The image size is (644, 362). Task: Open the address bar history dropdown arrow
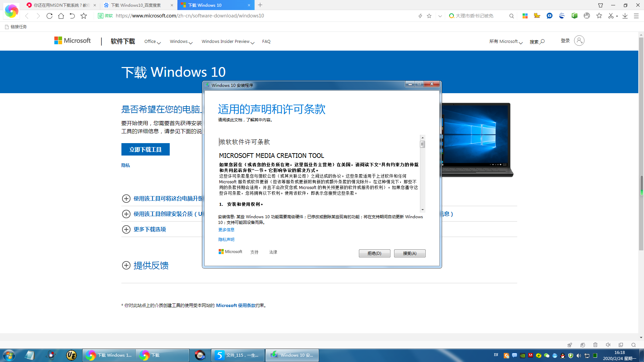pos(440,16)
